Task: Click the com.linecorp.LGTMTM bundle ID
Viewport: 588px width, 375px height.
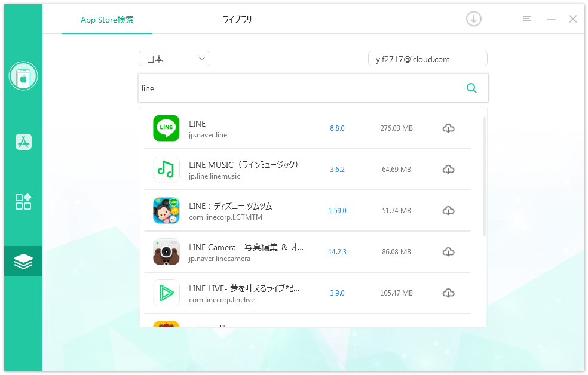Action: click(x=225, y=217)
